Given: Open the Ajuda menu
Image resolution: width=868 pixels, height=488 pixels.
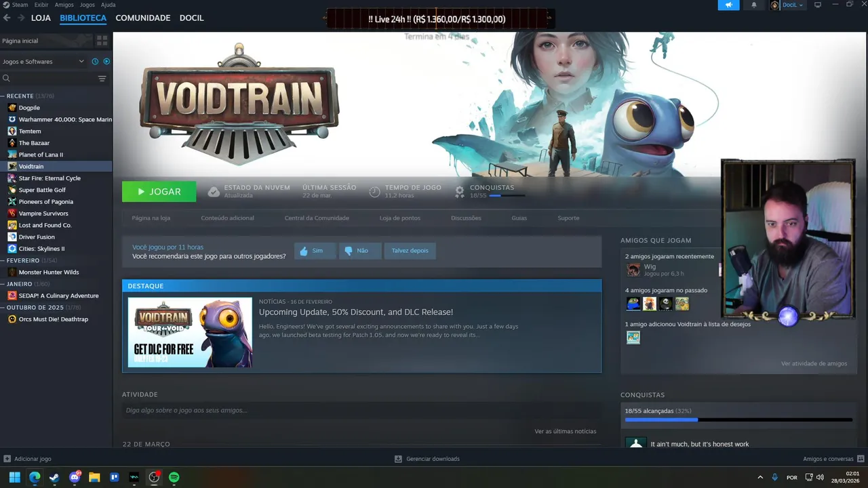Looking at the screenshot, I should [x=108, y=5].
